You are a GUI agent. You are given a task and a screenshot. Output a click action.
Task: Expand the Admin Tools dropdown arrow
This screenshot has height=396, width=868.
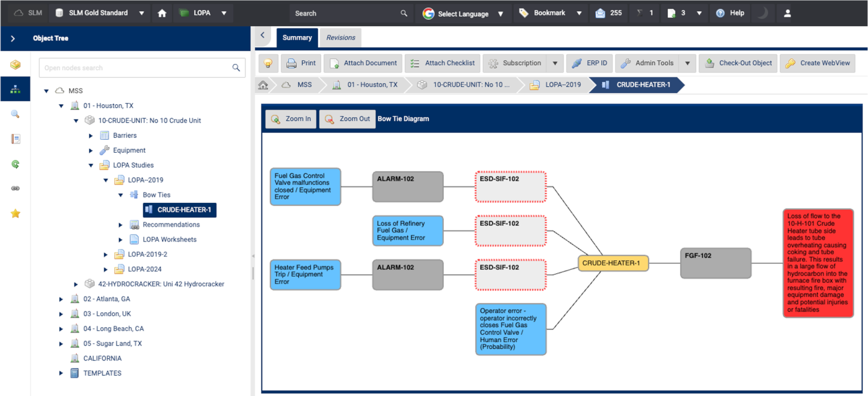coord(687,63)
